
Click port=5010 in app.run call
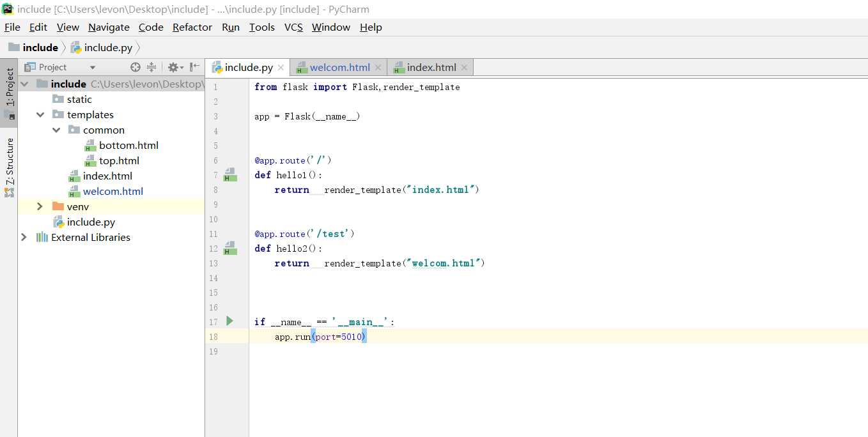[339, 337]
